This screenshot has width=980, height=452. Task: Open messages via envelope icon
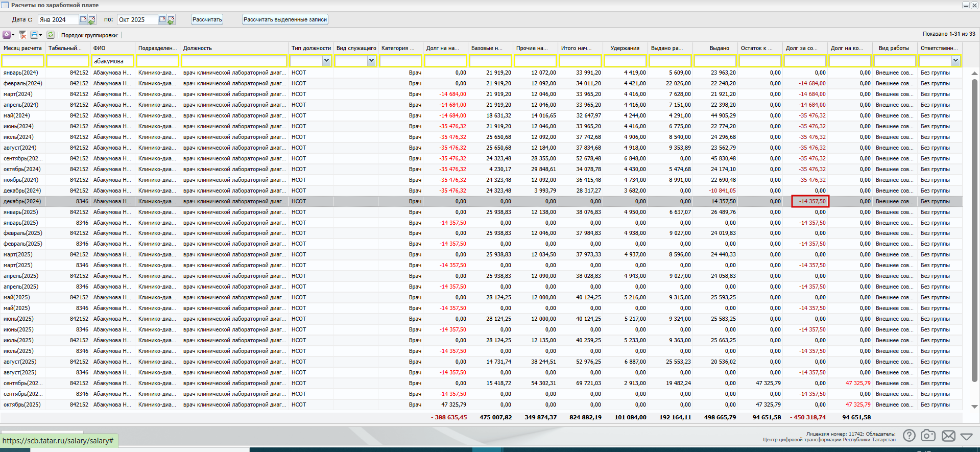point(948,436)
